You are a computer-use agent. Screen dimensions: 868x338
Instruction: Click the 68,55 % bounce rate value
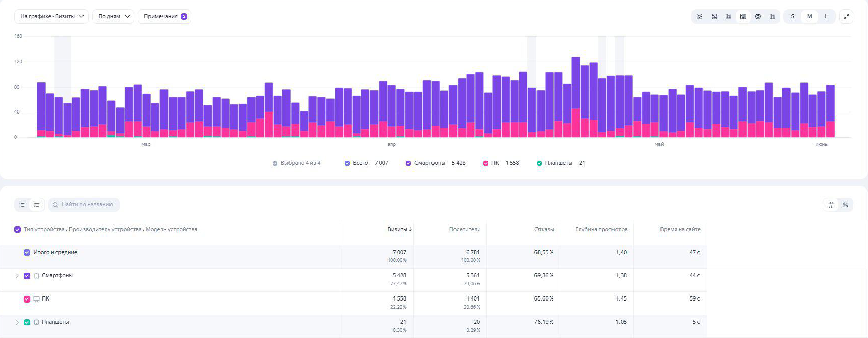544,253
